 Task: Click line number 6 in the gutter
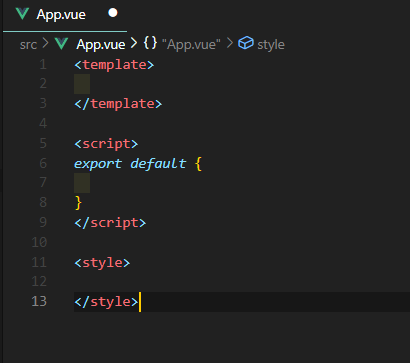(43, 164)
